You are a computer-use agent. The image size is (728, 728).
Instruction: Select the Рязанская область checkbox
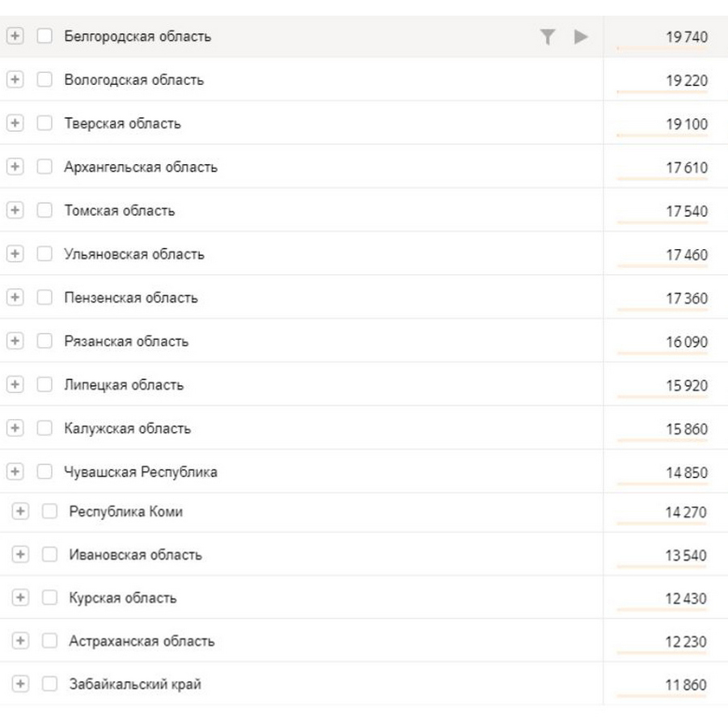[x=44, y=341]
